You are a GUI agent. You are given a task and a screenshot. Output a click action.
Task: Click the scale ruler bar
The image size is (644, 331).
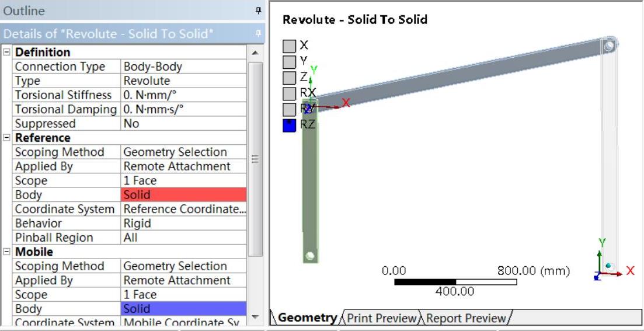455,282
